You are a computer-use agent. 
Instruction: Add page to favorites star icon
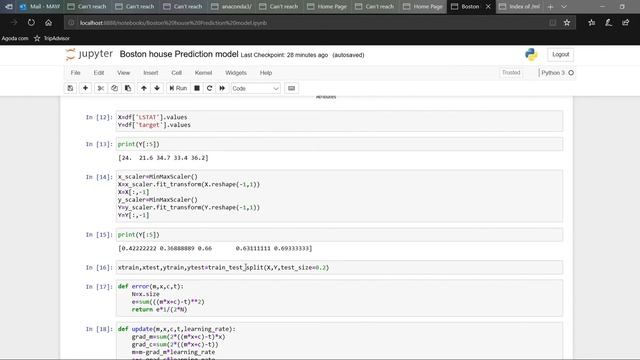[x=567, y=23]
